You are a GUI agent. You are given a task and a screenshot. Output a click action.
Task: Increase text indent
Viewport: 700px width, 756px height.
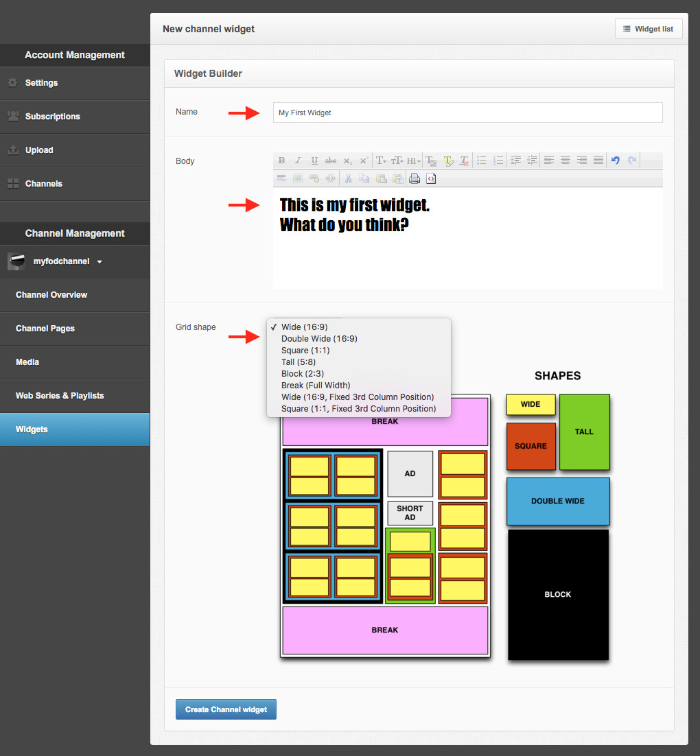click(x=532, y=161)
